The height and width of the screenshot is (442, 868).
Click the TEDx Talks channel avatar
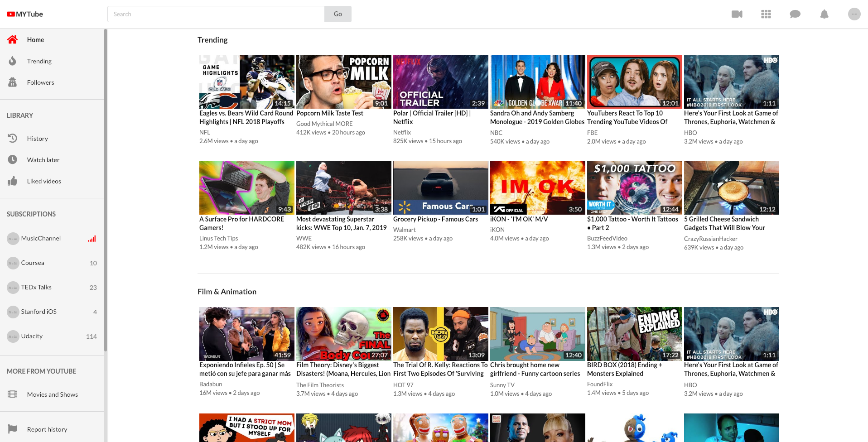point(13,287)
